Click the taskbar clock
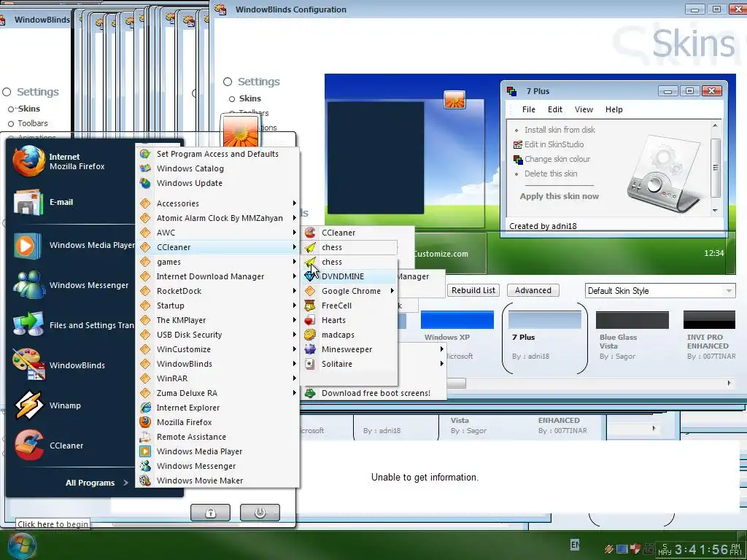The width and height of the screenshot is (747, 560). (x=700, y=550)
